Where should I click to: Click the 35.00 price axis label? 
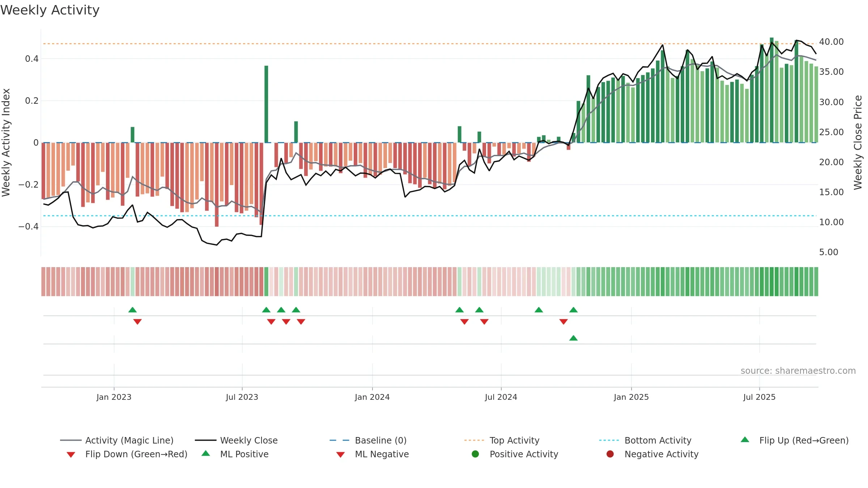pyautogui.click(x=831, y=72)
